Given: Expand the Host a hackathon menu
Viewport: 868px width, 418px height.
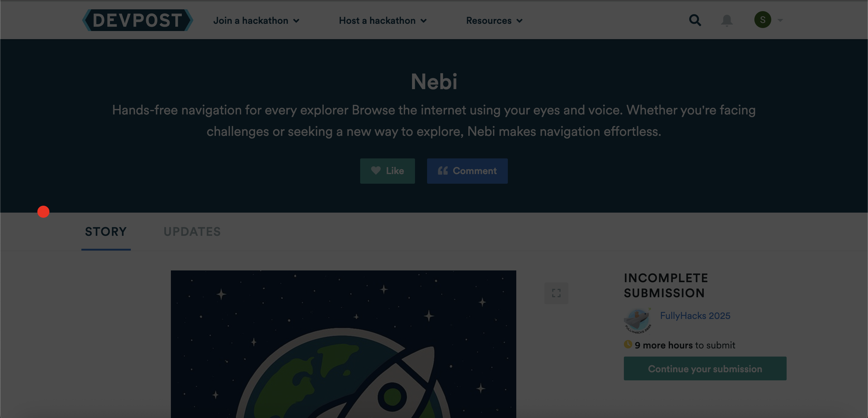Looking at the screenshot, I should [383, 20].
